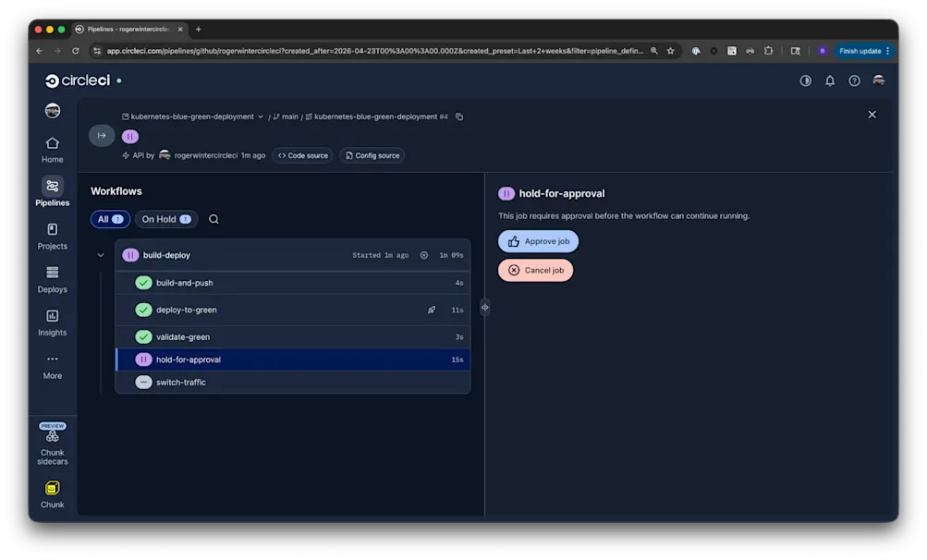Select the On Hold filter tab
Viewport: 927px width, 560px height.
coord(166,219)
